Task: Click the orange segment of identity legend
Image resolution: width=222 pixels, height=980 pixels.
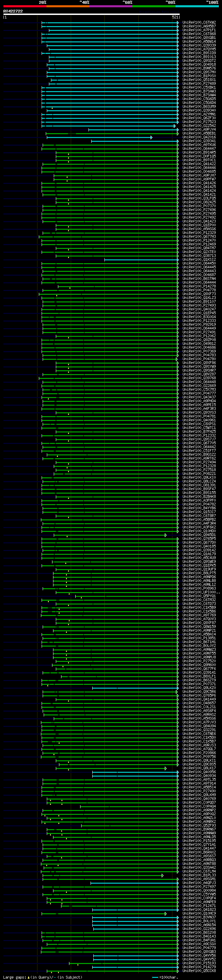Action: 68,7
